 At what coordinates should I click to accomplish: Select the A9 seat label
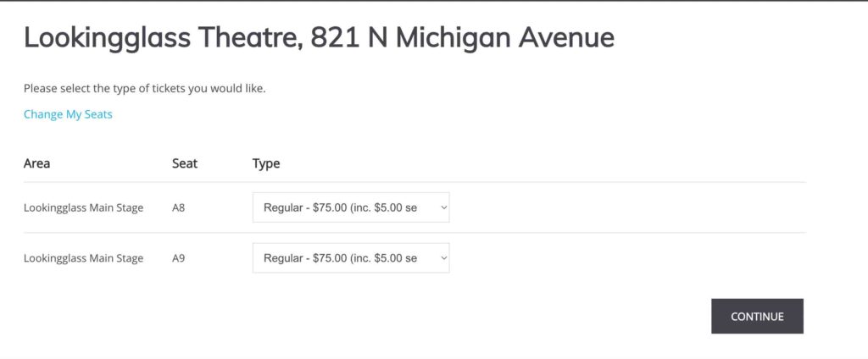[x=178, y=258]
